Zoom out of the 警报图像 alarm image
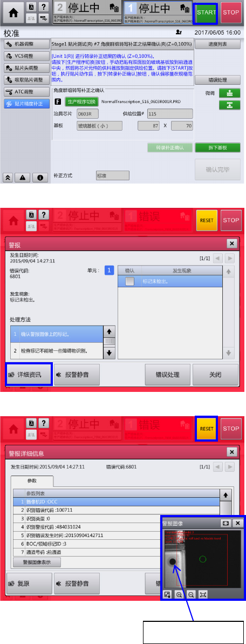246x644 pixels. (191, 594)
